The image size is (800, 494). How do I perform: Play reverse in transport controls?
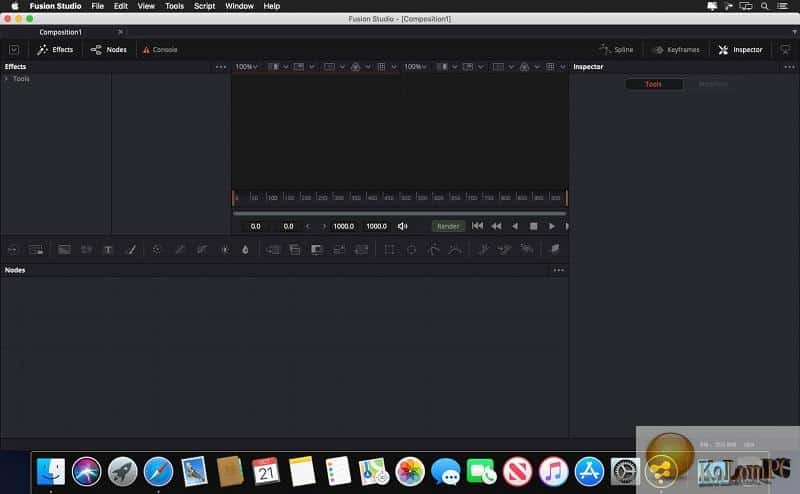point(515,226)
